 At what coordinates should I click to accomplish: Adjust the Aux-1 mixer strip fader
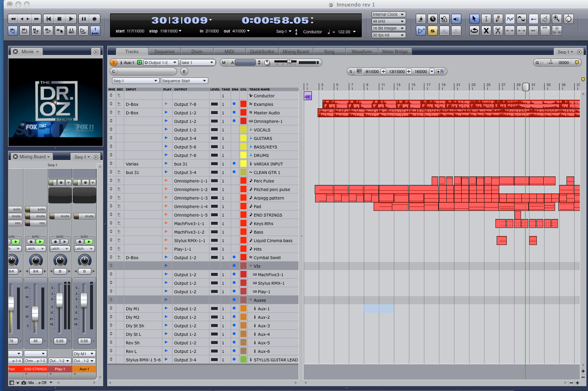(84, 299)
